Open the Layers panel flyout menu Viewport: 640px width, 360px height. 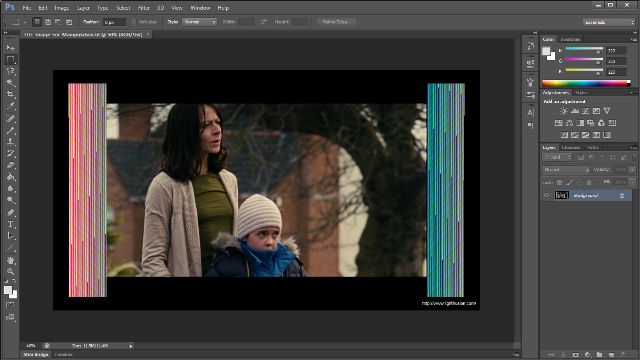pyautogui.click(x=633, y=148)
